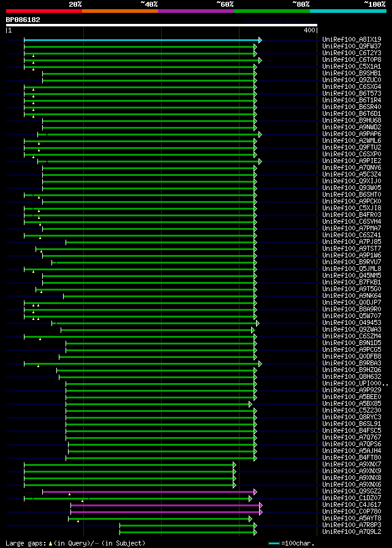This screenshot has height=548, width=392.
Task: Select the UniRef100_A9NK64 label
Action: click(x=352, y=295)
